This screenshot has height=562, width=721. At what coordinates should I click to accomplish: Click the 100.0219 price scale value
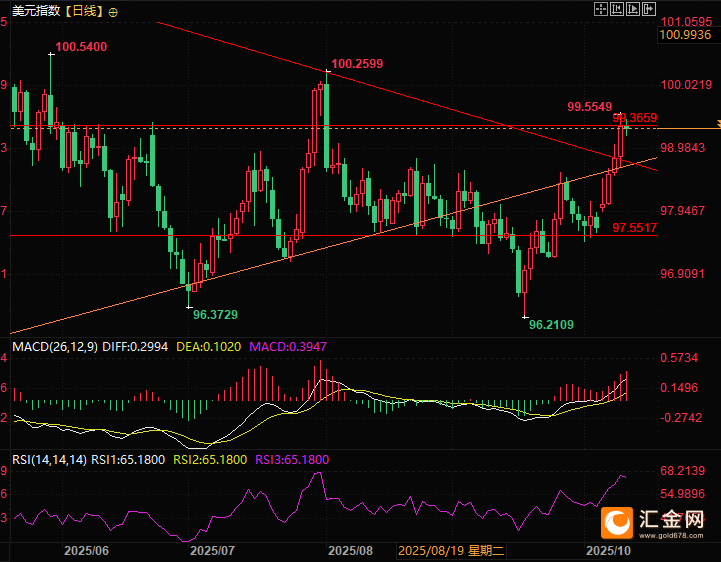[686, 85]
